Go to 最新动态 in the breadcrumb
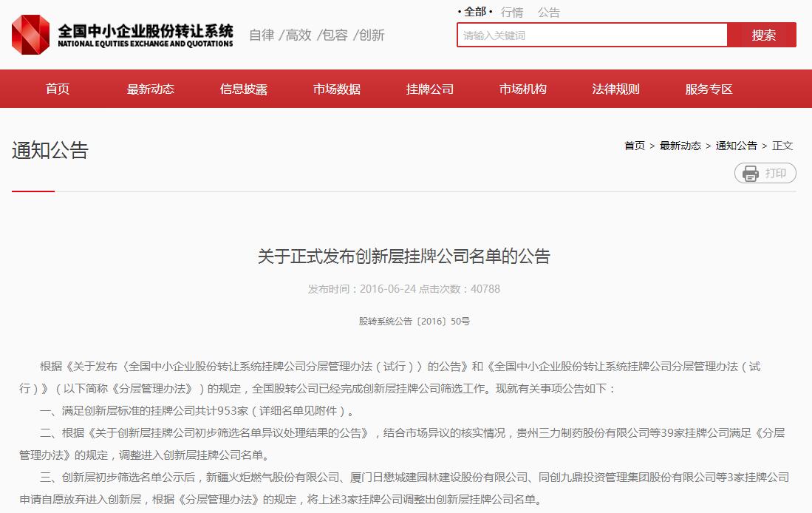Image resolution: width=812 pixels, height=513 pixels. (680, 146)
